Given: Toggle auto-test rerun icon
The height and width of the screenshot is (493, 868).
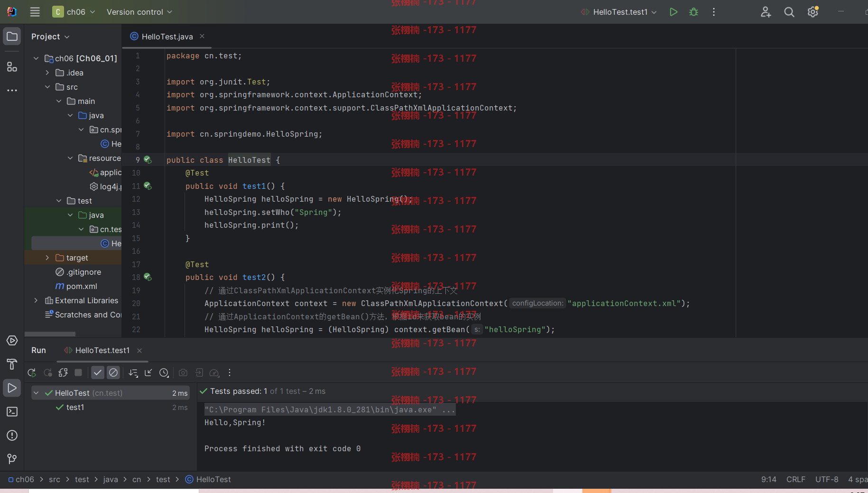Looking at the screenshot, I should 63,373.
